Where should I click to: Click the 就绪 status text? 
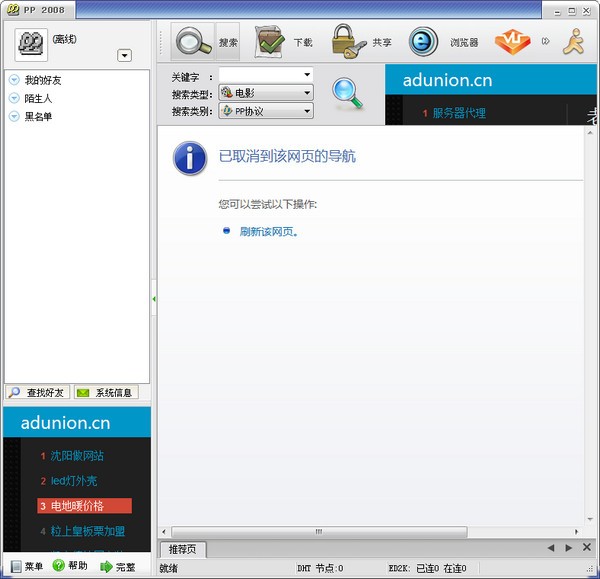pyautogui.click(x=168, y=568)
